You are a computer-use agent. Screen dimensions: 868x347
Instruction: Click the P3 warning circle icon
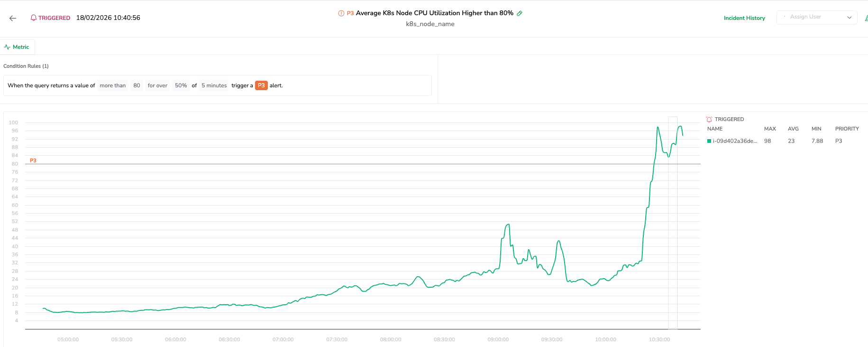341,13
